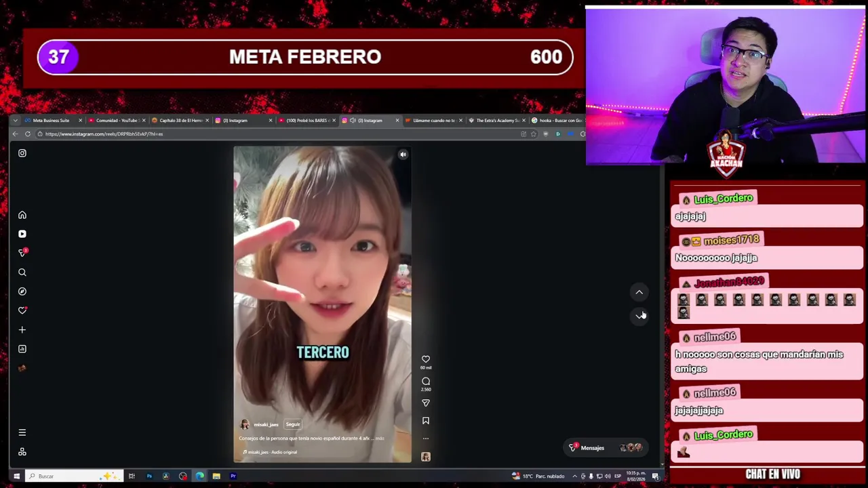The height and width of the screenshot is (488, 868).
Task: Open misaki_jaes profile picture on reel
Action: [x=245, y=424]
